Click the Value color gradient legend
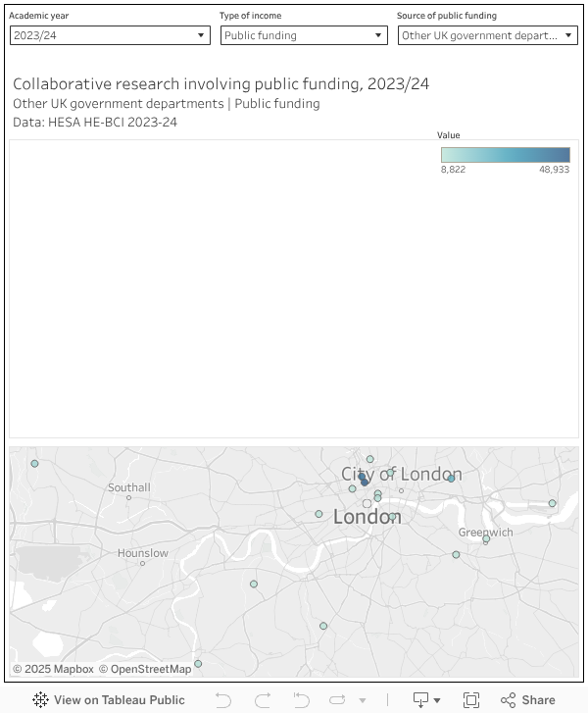The image size is (588, 713). pos(505,155)
